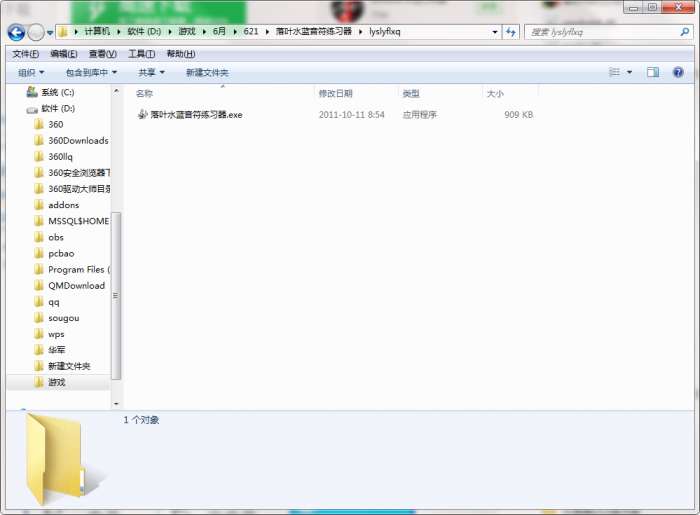Open the 共享 dropdown in toolbar
Viewport: 700px width, 515px height.
click(151, 72)
